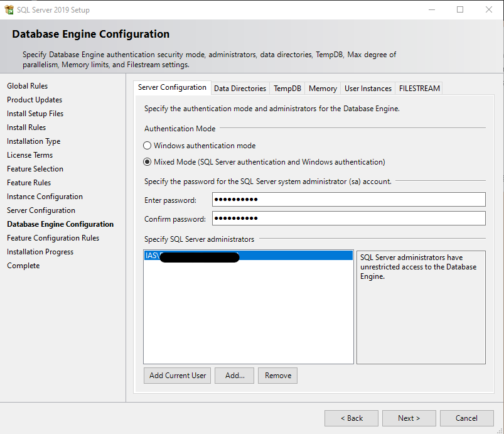Minimize the SQL Server Setup window
The width and height of the screenshot is (504, 434).
click(432, 9)
